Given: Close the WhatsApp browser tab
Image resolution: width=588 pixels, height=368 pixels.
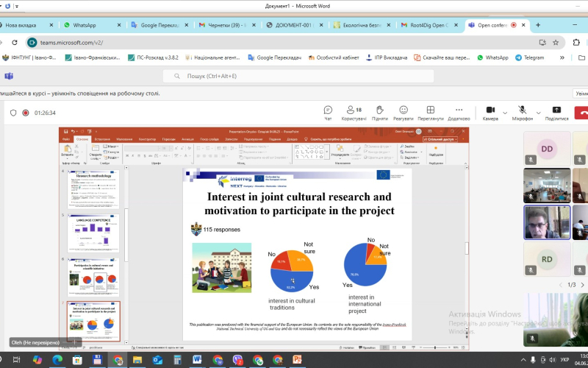Looking at the screenshot, I should click(119, 25).
